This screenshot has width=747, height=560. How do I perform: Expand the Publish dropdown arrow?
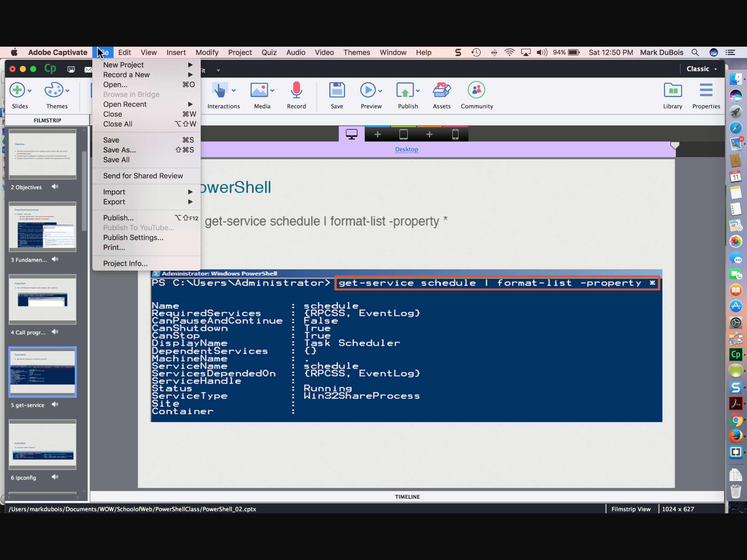click(x=418, y=91)
